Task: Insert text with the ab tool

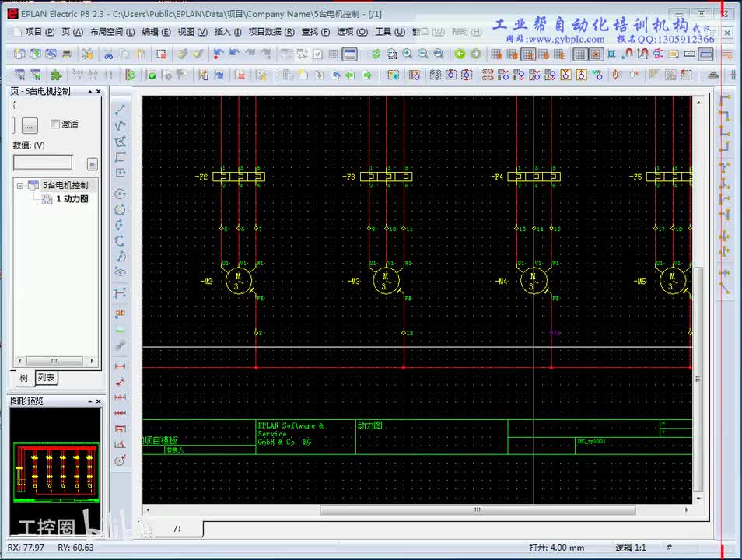Action: pos(121,313)
